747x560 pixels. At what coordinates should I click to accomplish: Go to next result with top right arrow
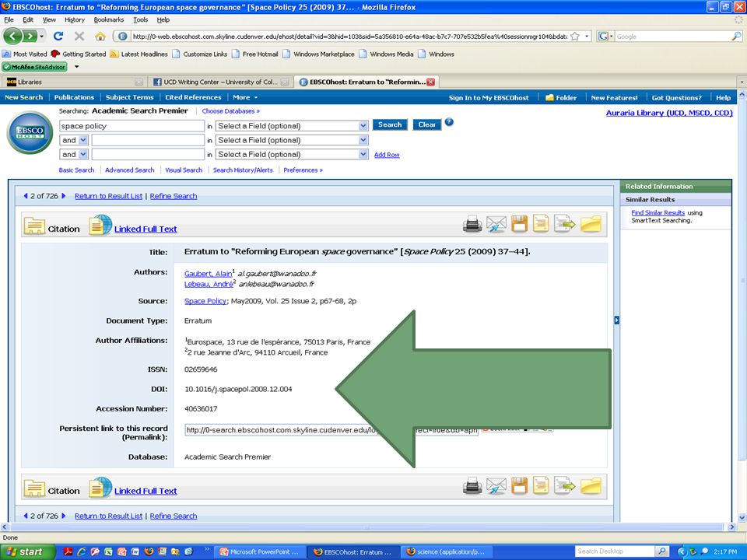[63, 196]
